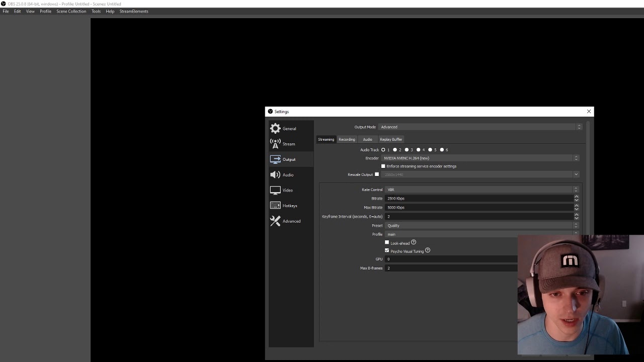Open the View menu
Screen dimensions: 644x362
click(x=30, y=11)
